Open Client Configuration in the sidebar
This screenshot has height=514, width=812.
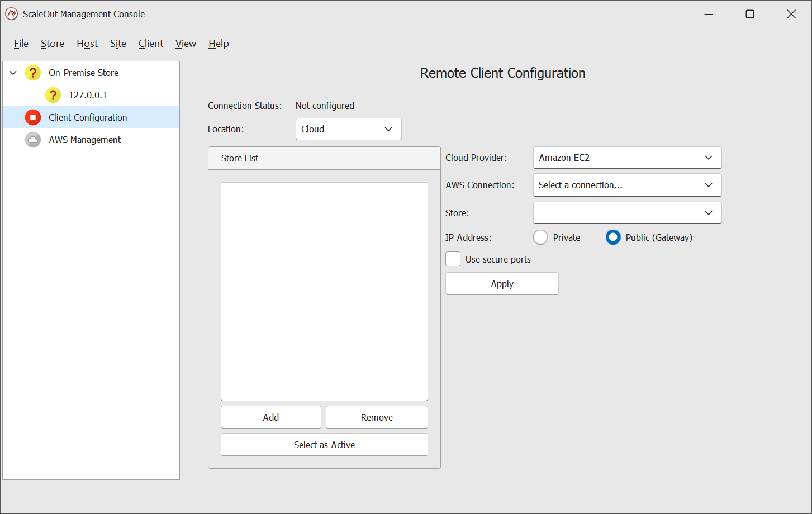coord(91,117)
